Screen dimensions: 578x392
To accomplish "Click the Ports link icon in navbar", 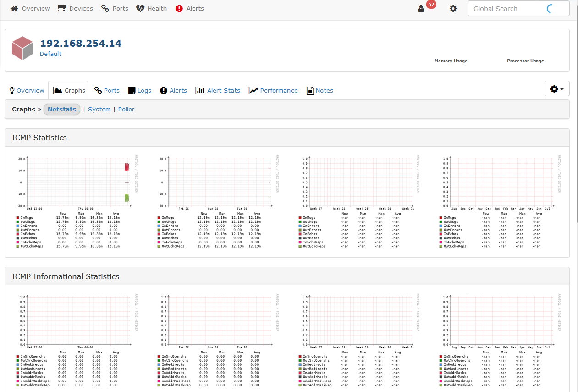I will pyautogui.click(x=105, y=9).
